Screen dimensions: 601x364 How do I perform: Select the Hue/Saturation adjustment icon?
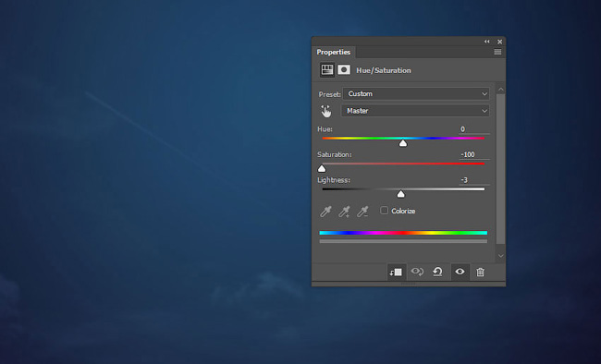tap(327, 70)
